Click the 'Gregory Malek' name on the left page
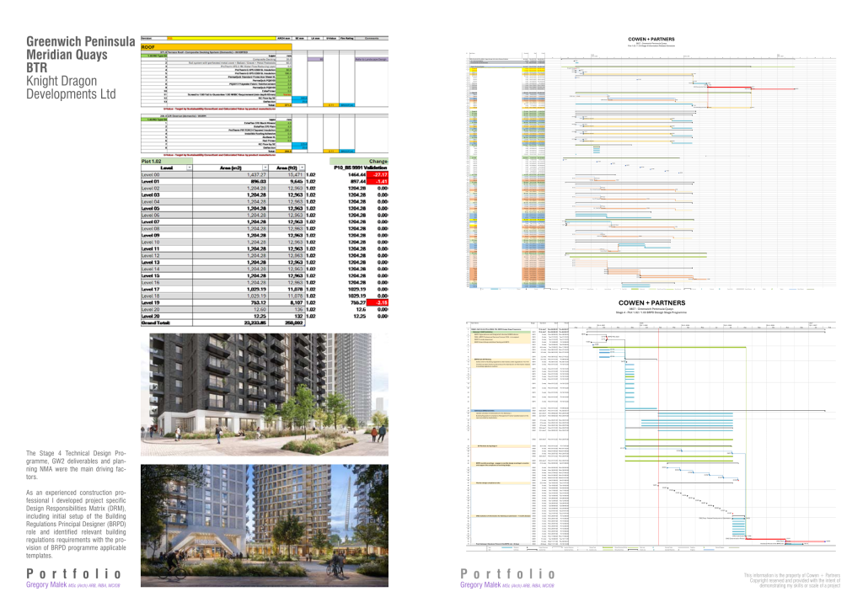Viewport: 868px width, 613px height. 46,584
